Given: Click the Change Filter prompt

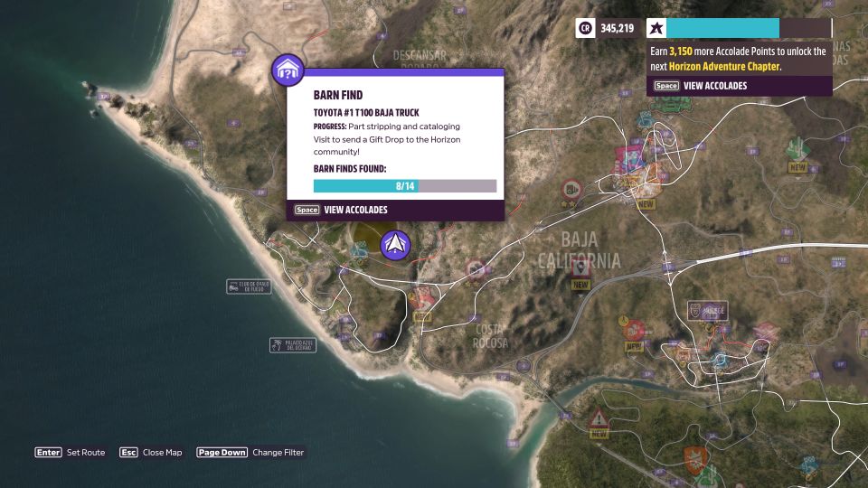Looking at the screenshot, I should click(x=250, y=452).
